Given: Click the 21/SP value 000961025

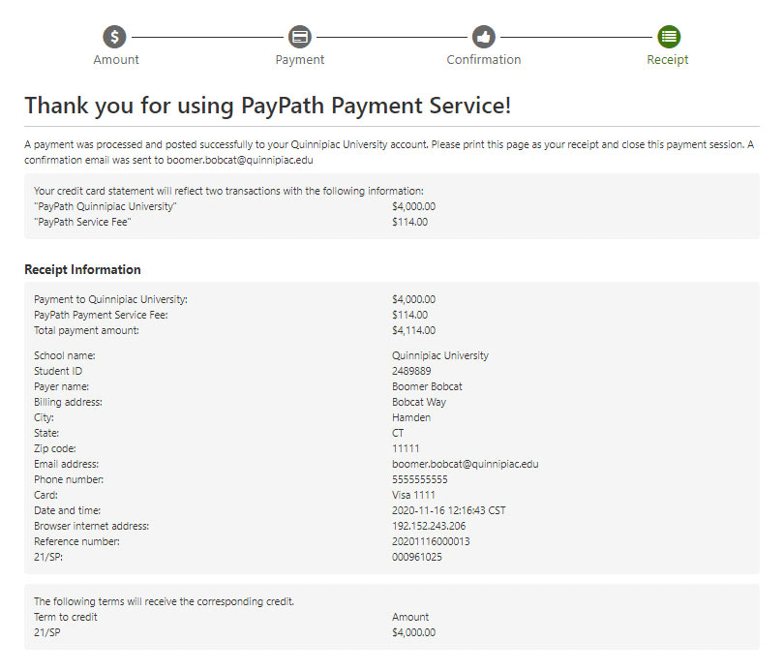Looking at the screenshot, I should click(416, 557).
